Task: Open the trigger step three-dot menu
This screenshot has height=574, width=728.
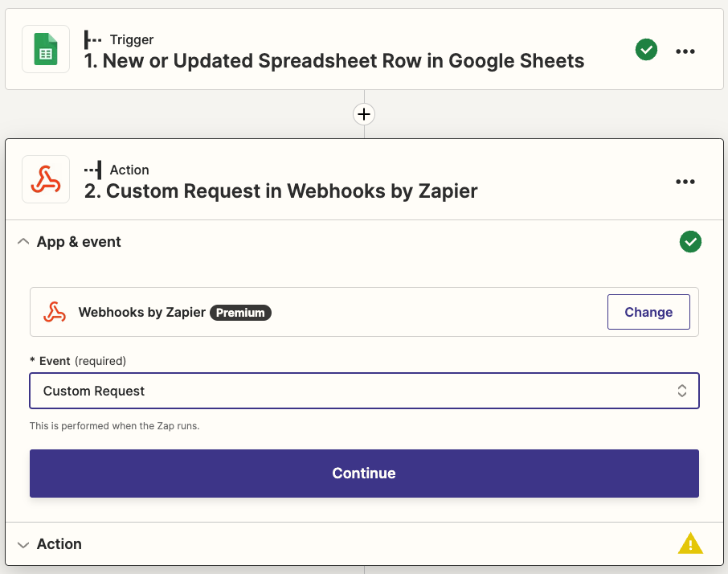Action: coord(685,51)
